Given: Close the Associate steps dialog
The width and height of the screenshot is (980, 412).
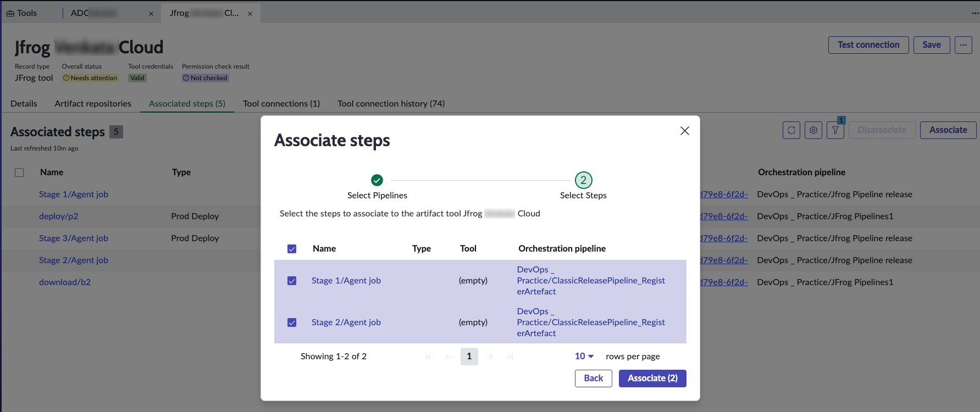Looking at the screenshot, I should [684, 131].
